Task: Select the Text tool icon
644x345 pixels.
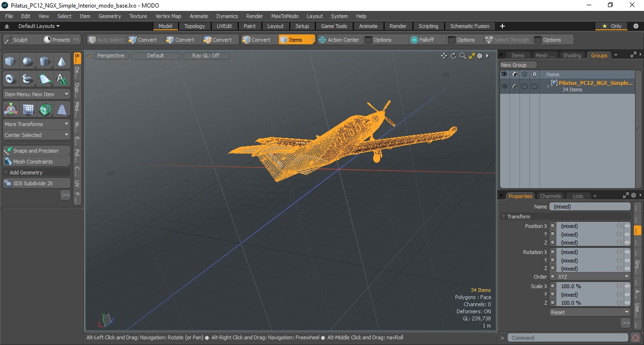Action: (62, 79)
